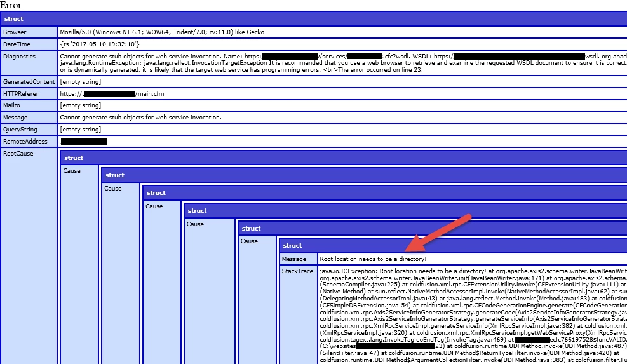Collapse the innermost struct header above Root location message
The width and height of the screenshot is (627, 364).
click(453, 246)
